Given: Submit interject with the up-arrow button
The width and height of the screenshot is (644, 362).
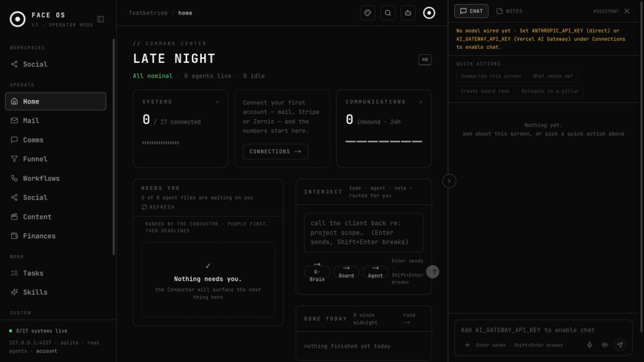Looking at the screenshot, I should (x=433, y=272).
